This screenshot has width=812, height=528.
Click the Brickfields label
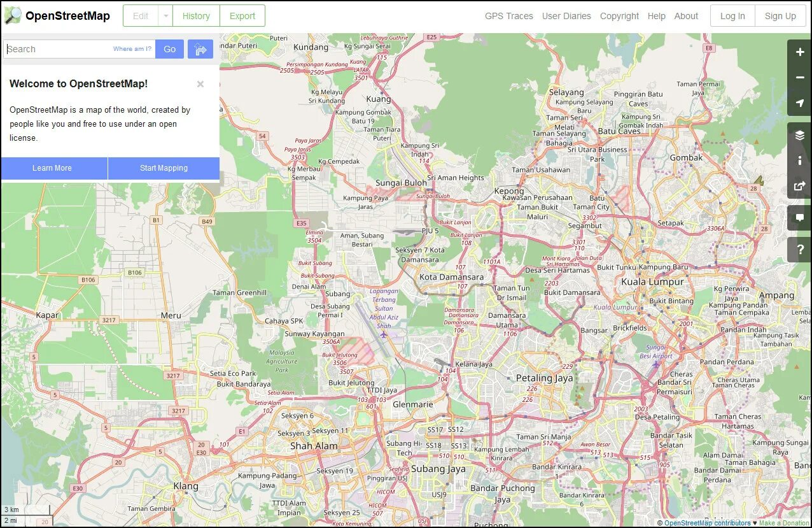pos(630,328)
